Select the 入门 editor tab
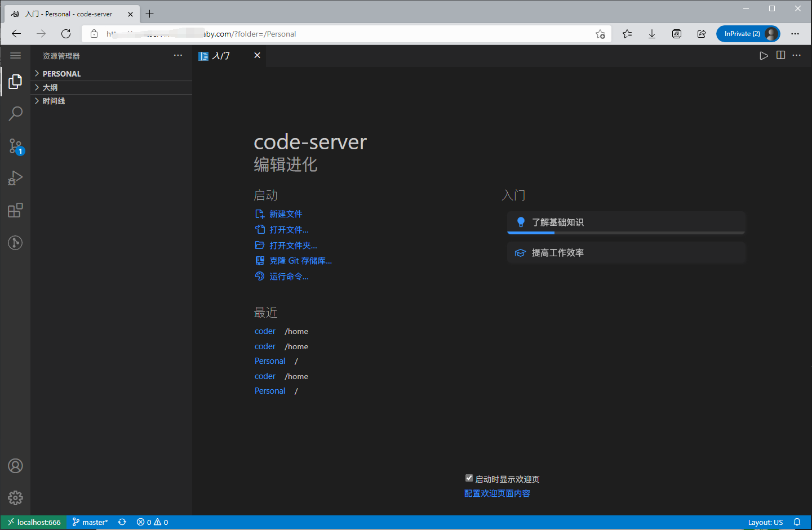This screenshot has width=812, height=530. coord(220,55)
